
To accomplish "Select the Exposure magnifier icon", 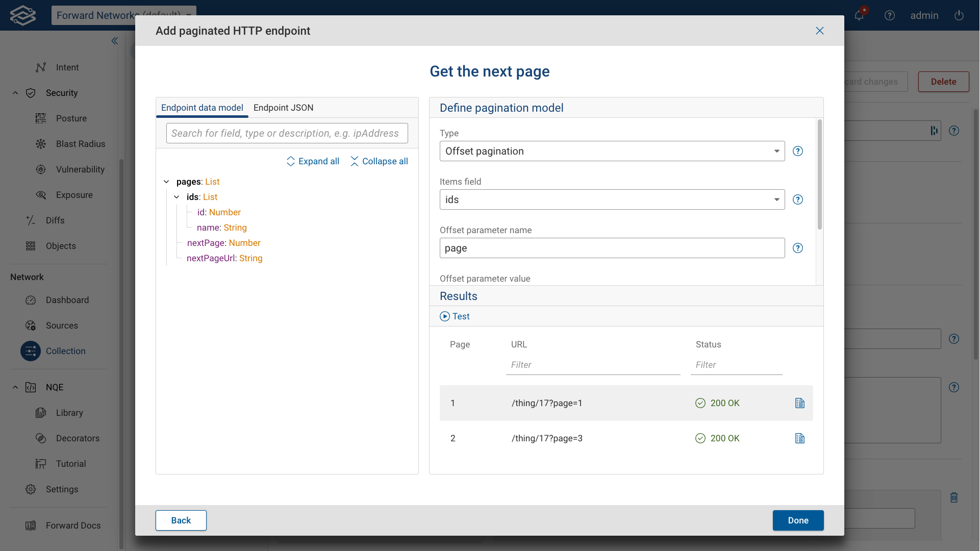I will tap(41, 195).
